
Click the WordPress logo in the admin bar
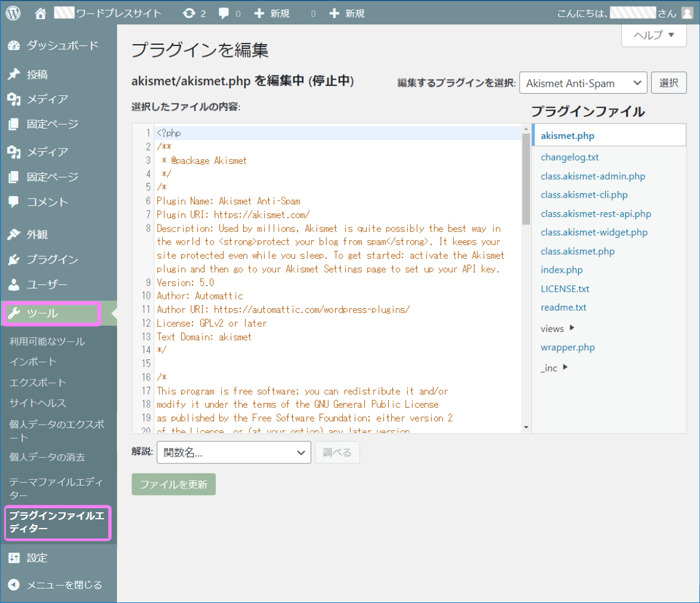point(12,12)
